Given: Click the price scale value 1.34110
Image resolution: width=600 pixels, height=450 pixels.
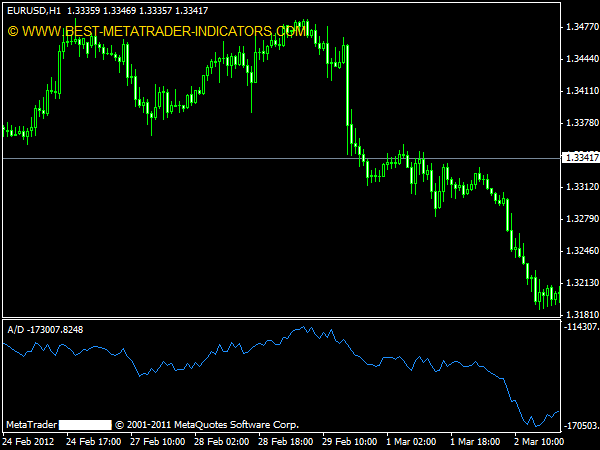Looking at the screenshot, I should click(x=582, y=91).
